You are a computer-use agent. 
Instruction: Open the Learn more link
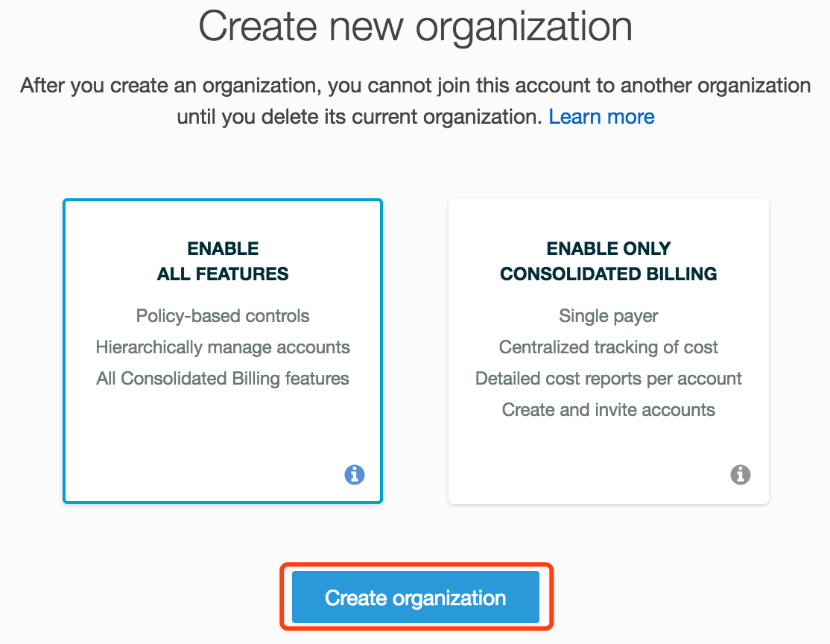(x=601, y=117)
